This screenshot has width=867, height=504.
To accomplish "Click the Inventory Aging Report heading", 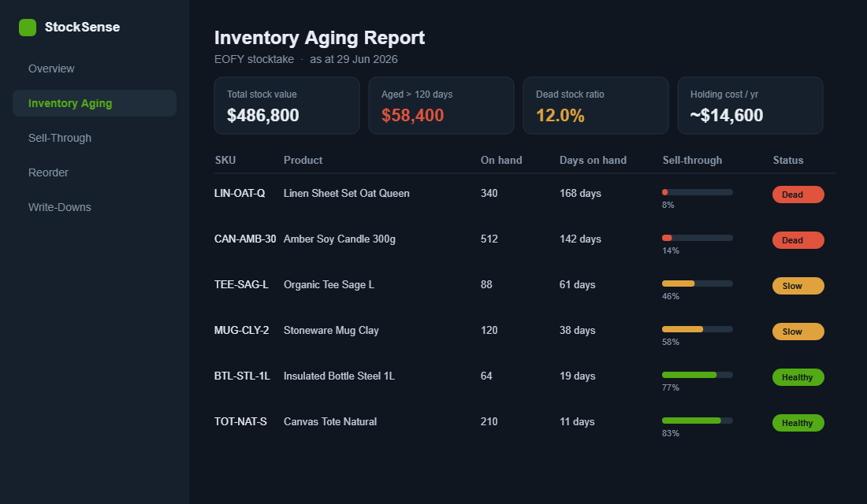I will click(319, 38).
